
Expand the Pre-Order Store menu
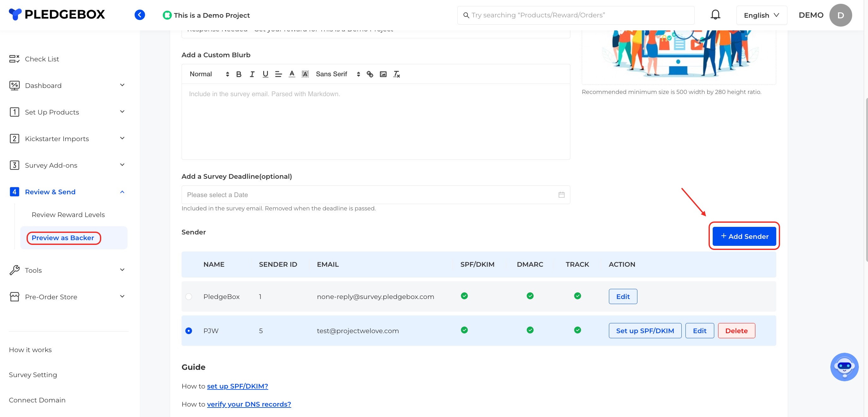(x=122, y=297)
